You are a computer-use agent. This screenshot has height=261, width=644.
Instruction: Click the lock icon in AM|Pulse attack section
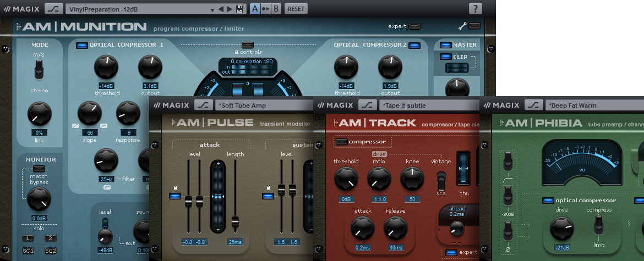176,188
